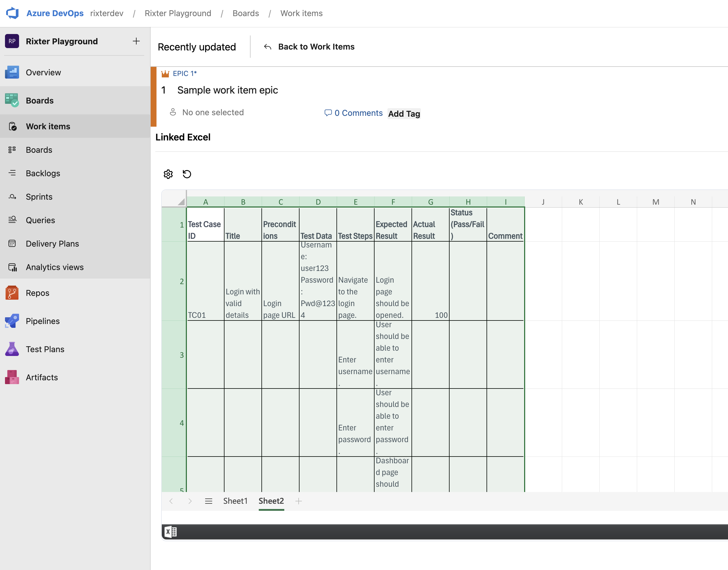Open Delivery Plans
The height and width of the screenshot is (570, 728).
point(52,244)
